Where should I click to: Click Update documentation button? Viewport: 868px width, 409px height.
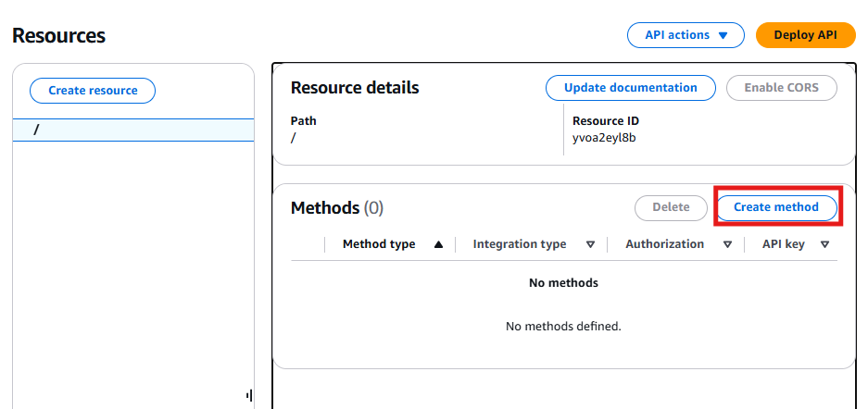pyautogui.click(x=631, y=88)
